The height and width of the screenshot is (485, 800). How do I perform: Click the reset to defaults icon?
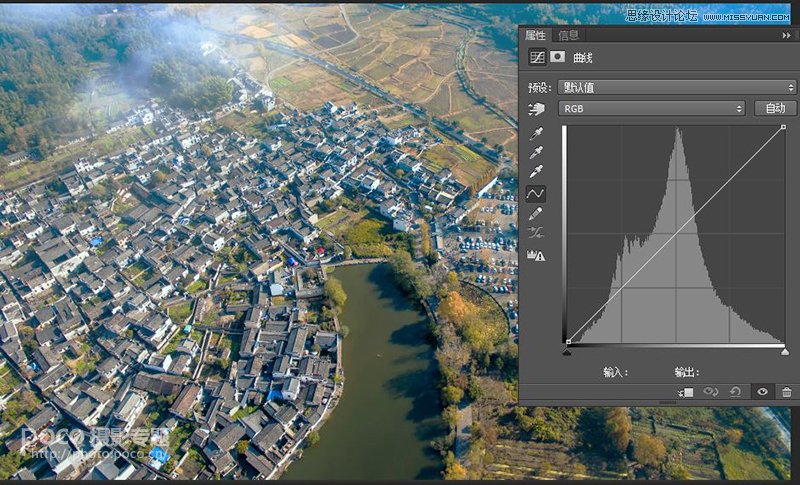(735, 392)
